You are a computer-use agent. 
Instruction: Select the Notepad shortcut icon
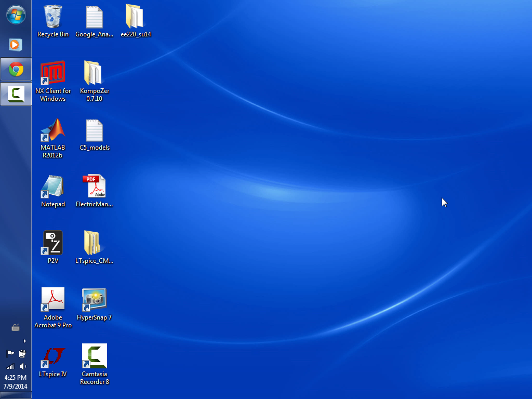tap(53, 187)
